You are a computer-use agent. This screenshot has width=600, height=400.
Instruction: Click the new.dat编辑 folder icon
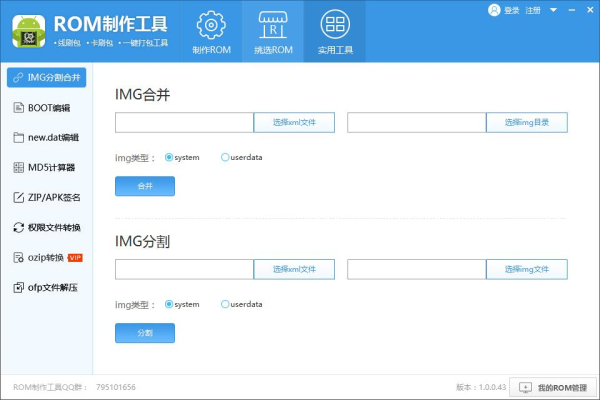(18, 137)
